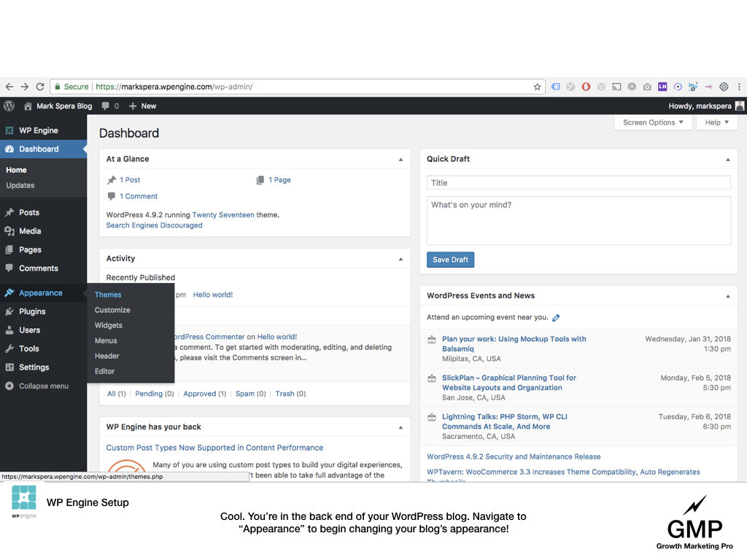The height and width of the screenshot is (560, 747).
Task: Select Customize in the Appearance submenu
Action: [112, 310]
